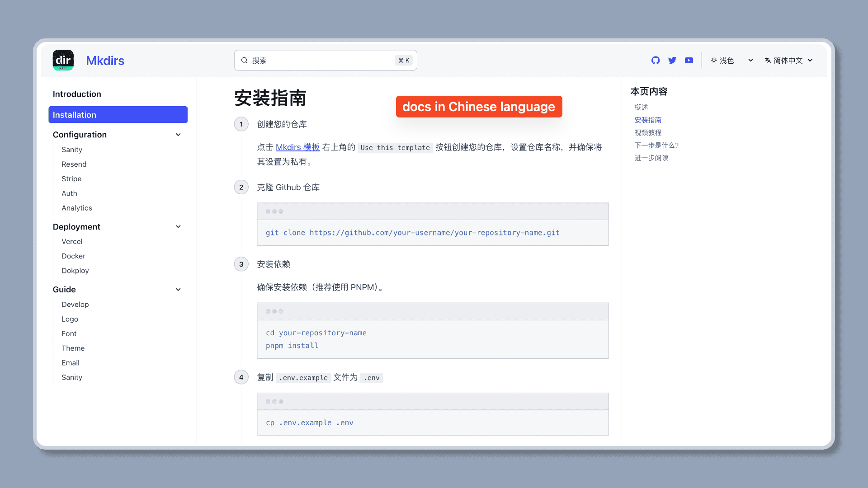The image size is (868, 488).
Task: Open the YouTube icon link
Action: pos(689,60)
